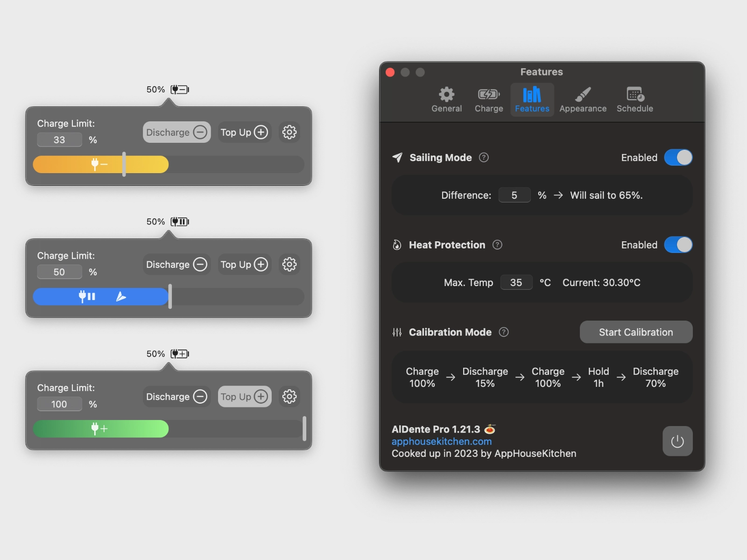
Task: Open settings gear in 100% limit popover
Action: point(289,397)
